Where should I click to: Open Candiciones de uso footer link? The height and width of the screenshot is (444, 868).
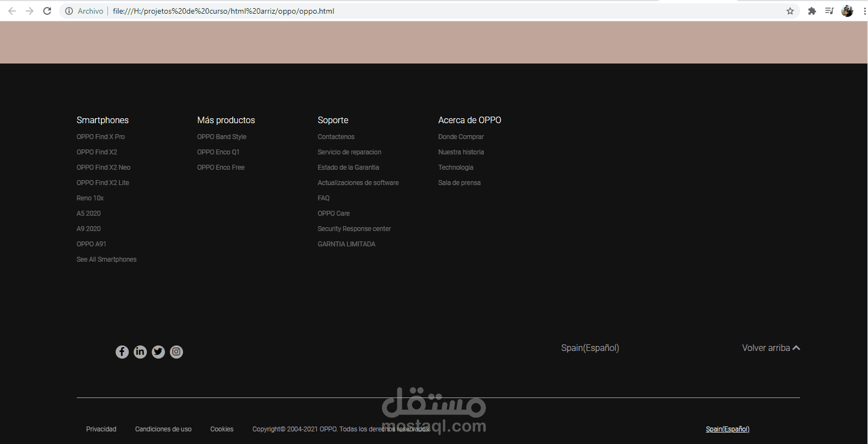tap(163, 429)
